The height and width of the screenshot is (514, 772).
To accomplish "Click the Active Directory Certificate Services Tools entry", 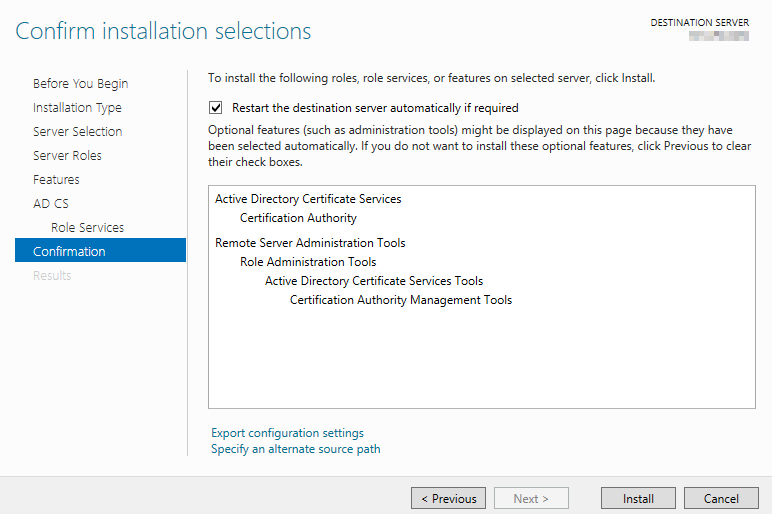I will (374, 281).
